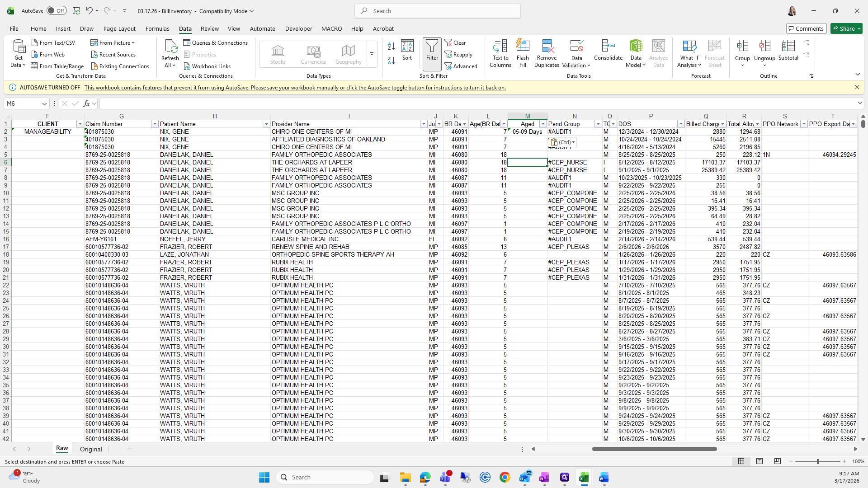Switch to the Original sheet tab
868x488 pixels.
[91, 449]
